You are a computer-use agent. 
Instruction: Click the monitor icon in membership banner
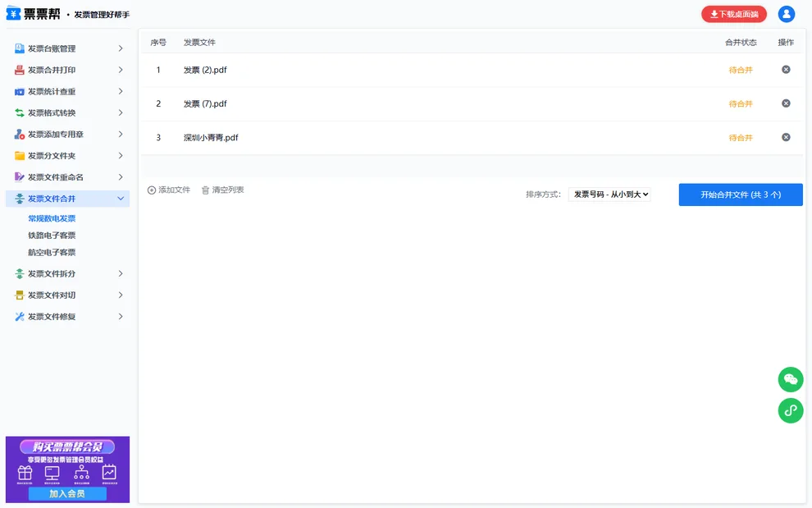[52, 474]
